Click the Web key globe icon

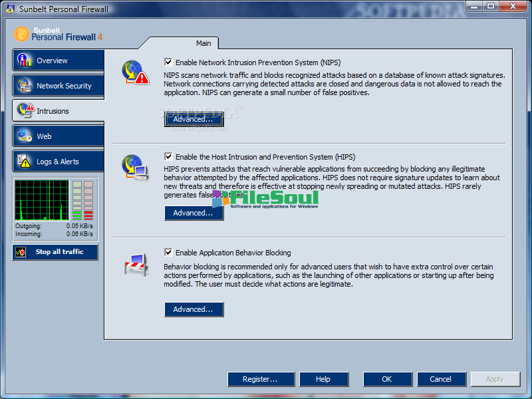25,136
